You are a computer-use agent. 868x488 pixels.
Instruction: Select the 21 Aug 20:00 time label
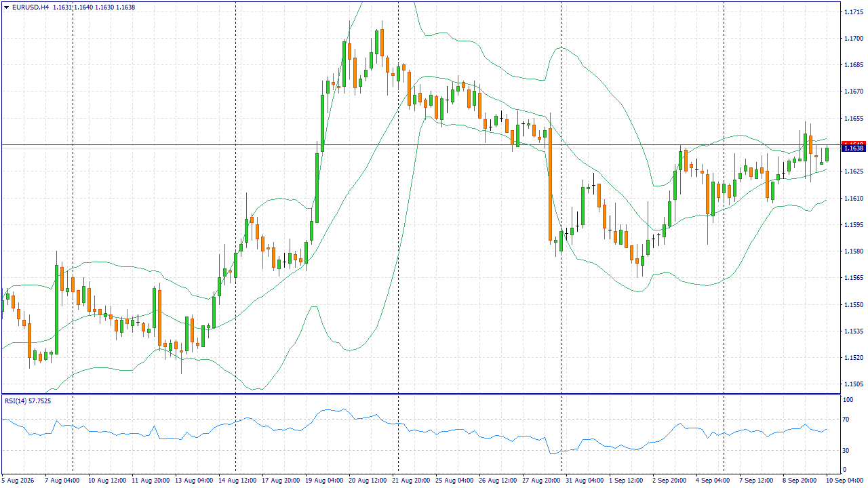click(412, 480)
